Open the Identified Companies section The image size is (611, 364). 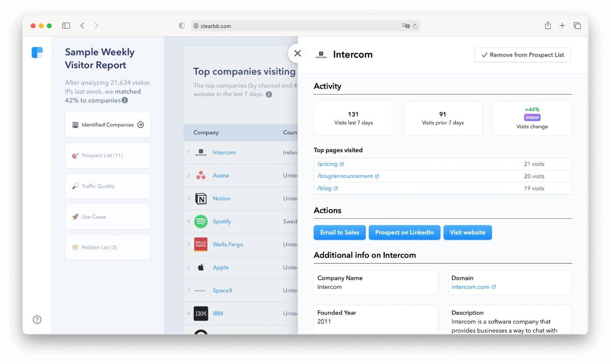coord(108,125)
